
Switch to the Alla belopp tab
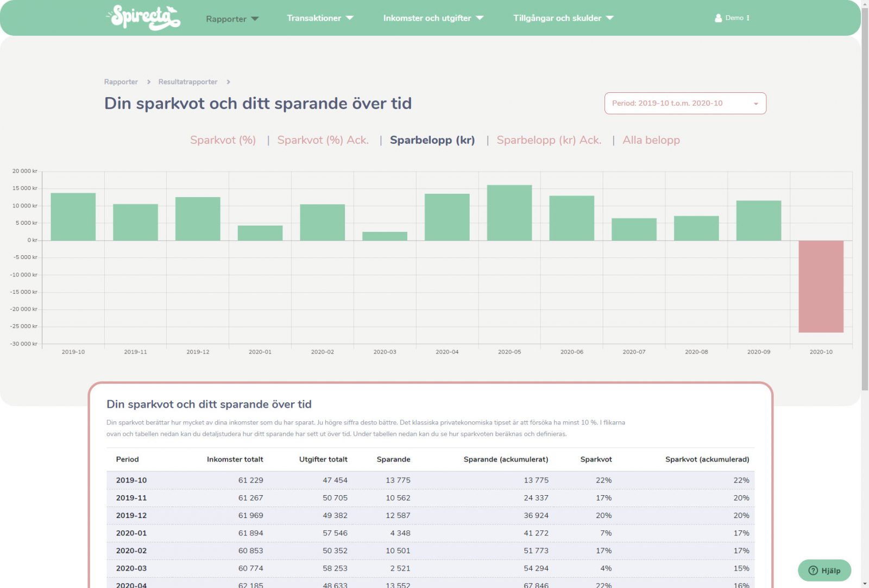point(651,140)
